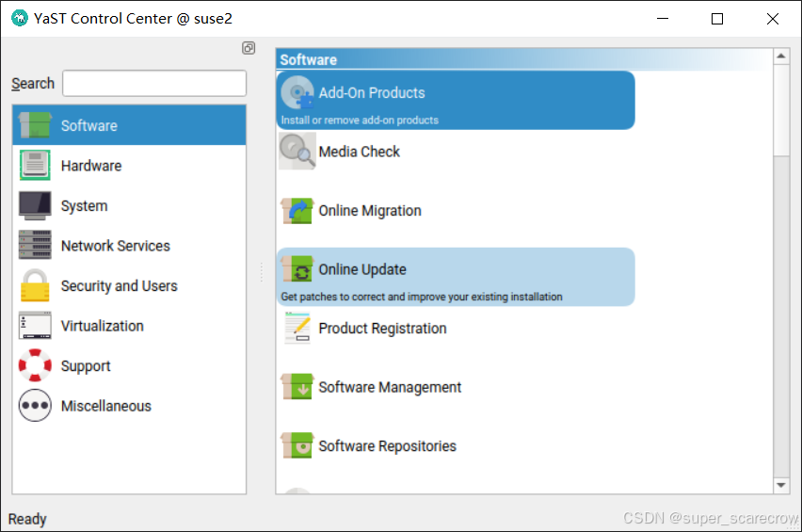Click the scrollbar down arrow

point(781,485)
